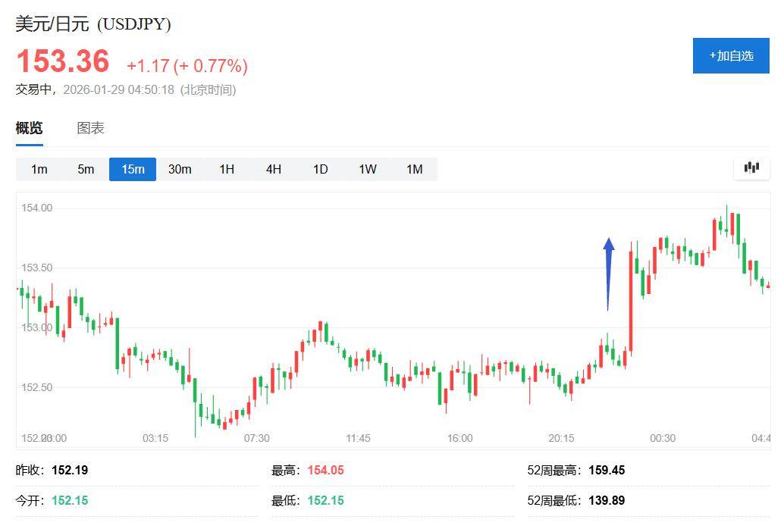Click the 153.36 current price
The width and height of the screenshot is (784, 532).
click(63, 61)
